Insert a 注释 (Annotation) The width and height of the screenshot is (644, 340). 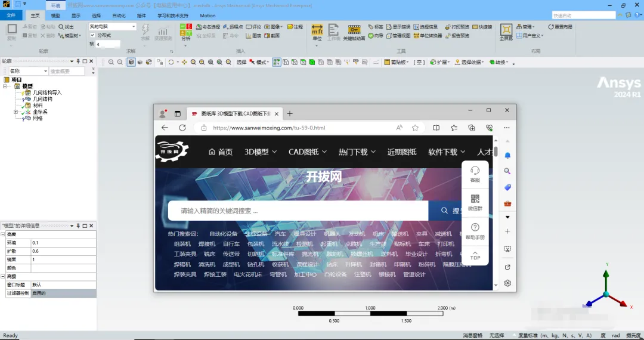pos(295,27)
